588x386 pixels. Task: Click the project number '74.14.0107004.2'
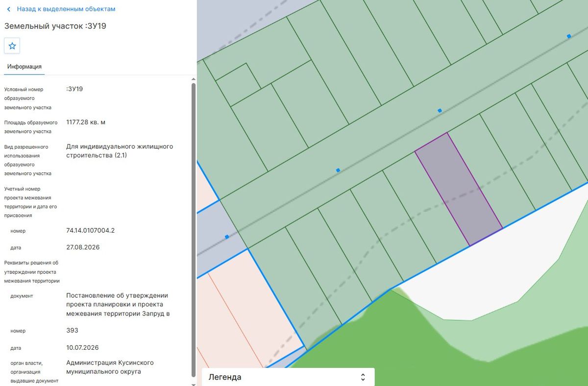point(90,230)
